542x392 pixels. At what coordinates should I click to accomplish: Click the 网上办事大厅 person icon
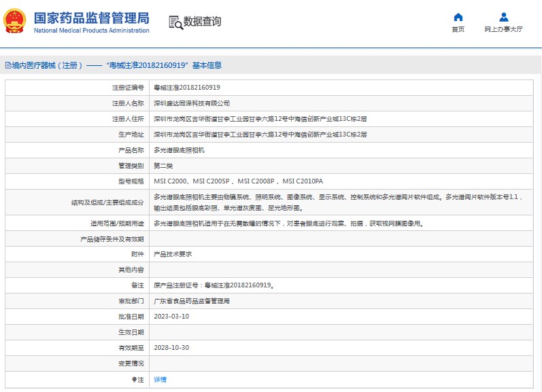click(x=503, y=17)
